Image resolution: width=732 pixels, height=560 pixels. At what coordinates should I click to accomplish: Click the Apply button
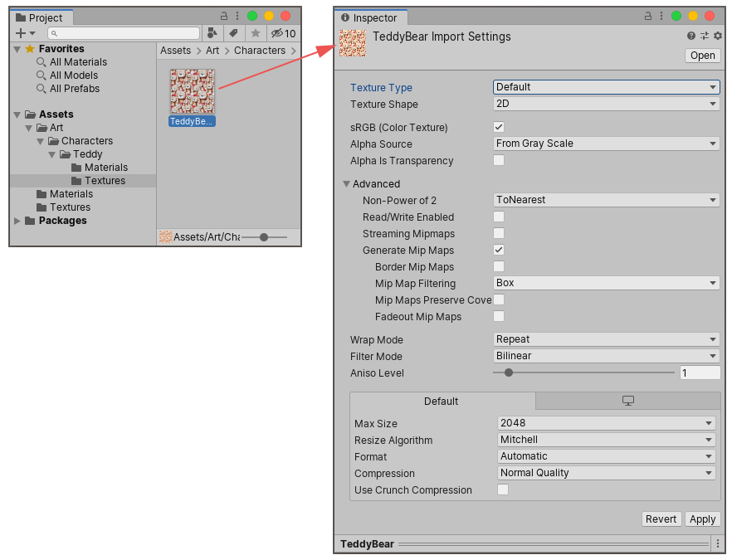702,519
